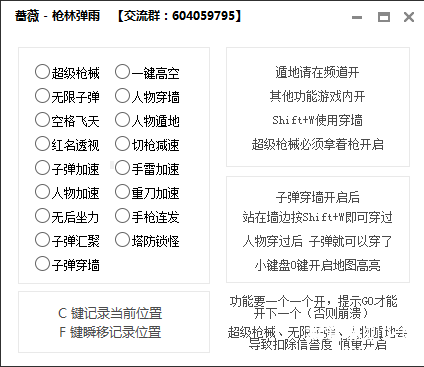The height and width of the screenshot is (367, 424).
Task: Minimize the 蔷薇 window
Action: (x=357, y=17)
